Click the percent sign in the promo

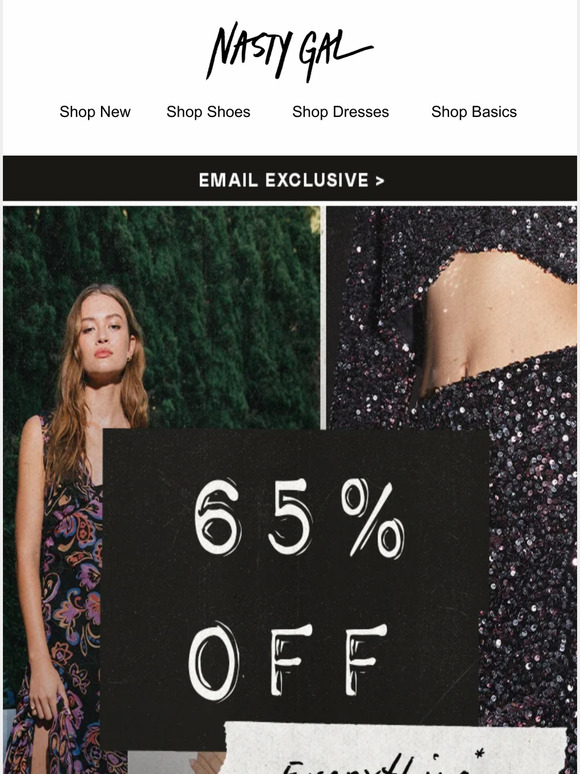373,518
